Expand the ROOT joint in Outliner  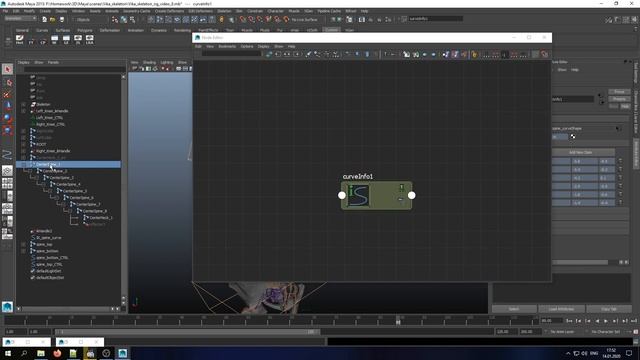23,144
